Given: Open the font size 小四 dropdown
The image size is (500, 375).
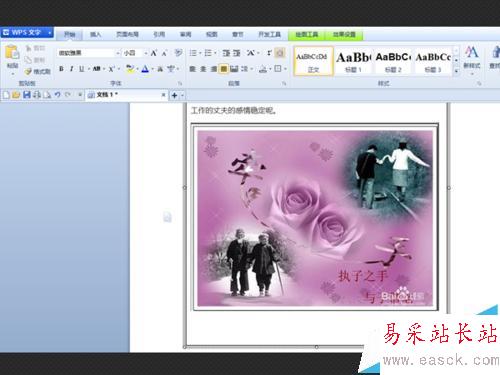Looking at the screenshot, I should coord(146,53).
